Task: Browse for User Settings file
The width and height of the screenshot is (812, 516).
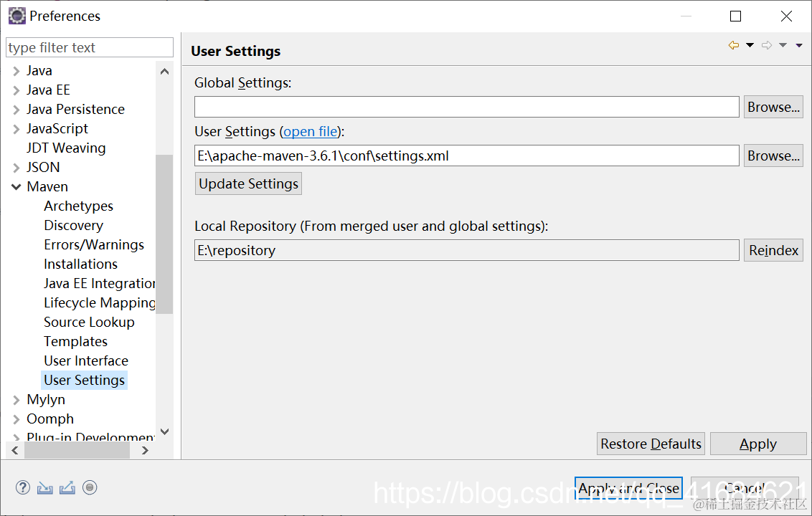Action: [773, 156]
